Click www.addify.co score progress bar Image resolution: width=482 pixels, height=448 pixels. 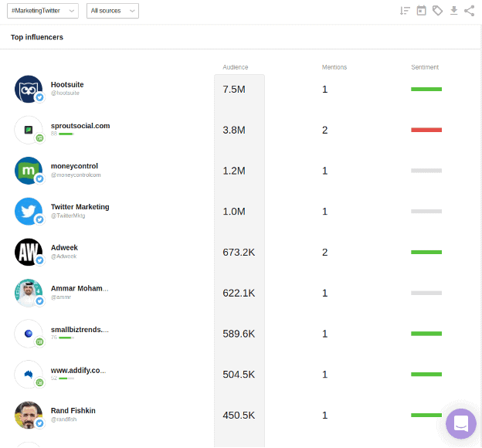(66, 378)
